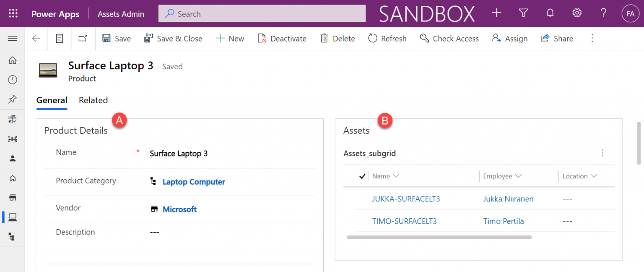Click the Surface Laptop 3 record title
Image resolution: width=644 pixels, height=272 pixels.
click(x=111, y=66)
